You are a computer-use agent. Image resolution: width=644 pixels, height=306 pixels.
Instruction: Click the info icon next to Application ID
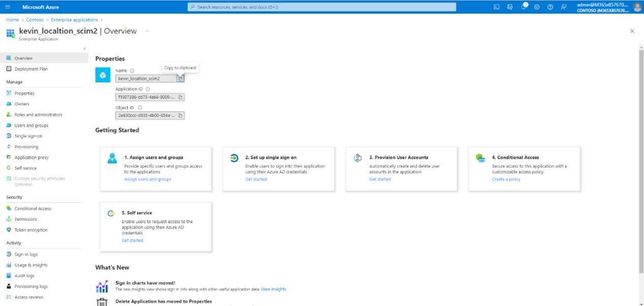click(148, 89)
